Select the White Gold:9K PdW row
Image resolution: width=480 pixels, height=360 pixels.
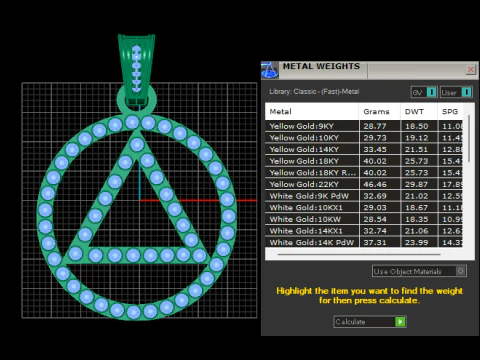click(364, 196)
